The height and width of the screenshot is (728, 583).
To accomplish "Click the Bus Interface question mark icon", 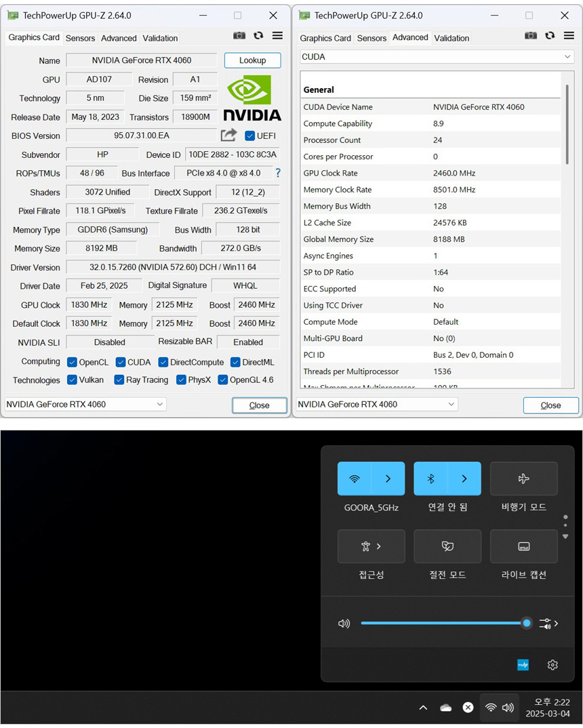I will coord(277,173).
